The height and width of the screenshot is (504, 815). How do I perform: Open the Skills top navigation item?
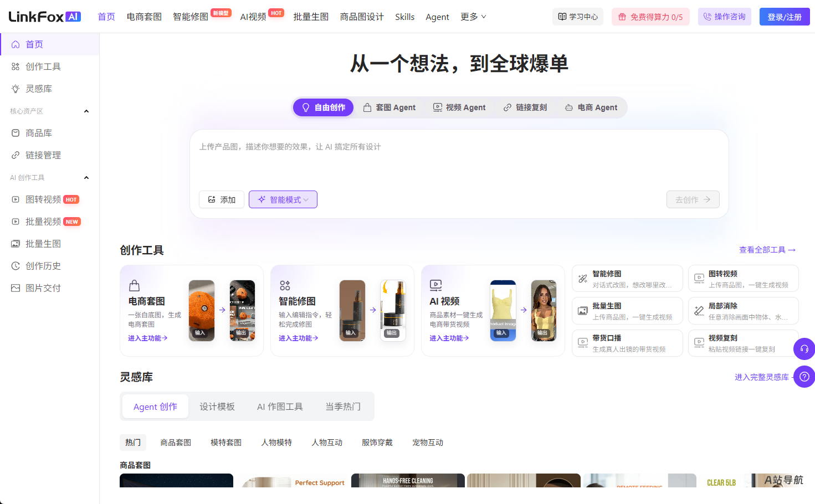click(405, 17)
